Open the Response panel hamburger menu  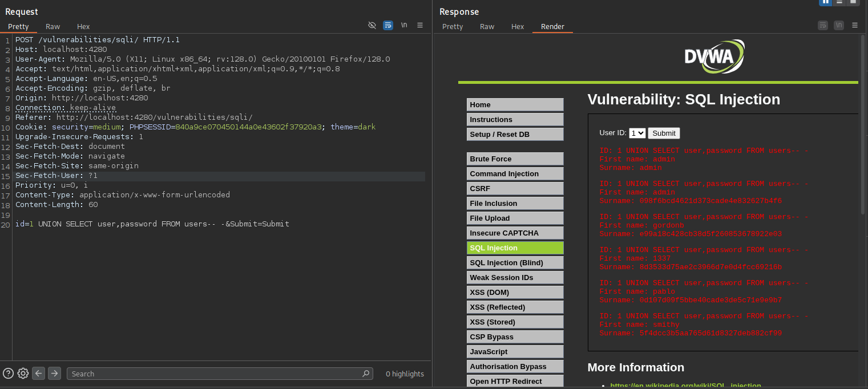click(855, 26)
